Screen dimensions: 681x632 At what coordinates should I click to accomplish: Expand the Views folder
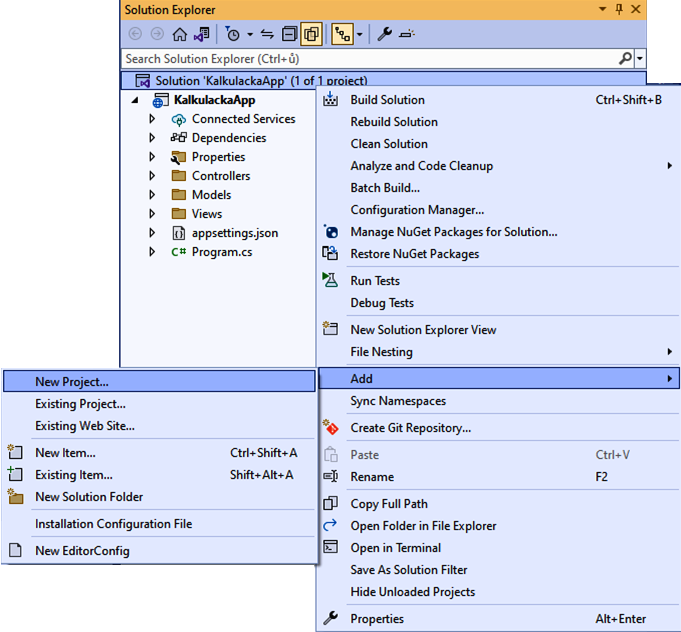coord(152,214)
